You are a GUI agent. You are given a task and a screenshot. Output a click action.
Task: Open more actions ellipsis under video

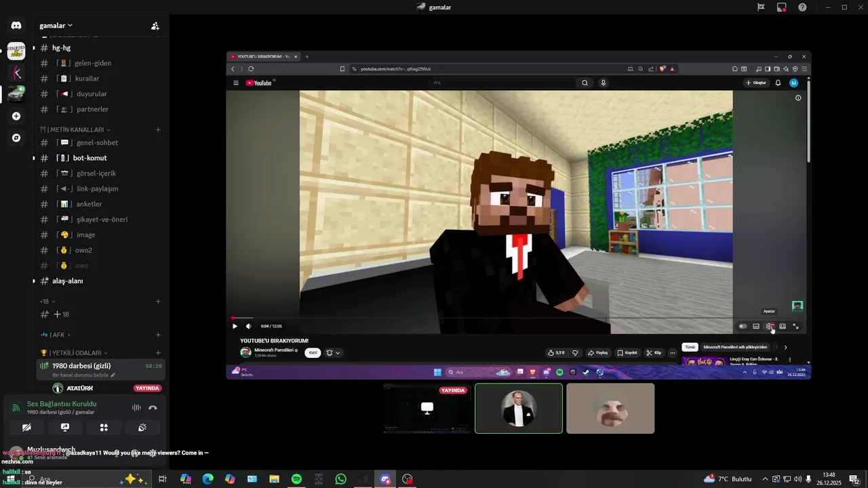pos(672,352)
